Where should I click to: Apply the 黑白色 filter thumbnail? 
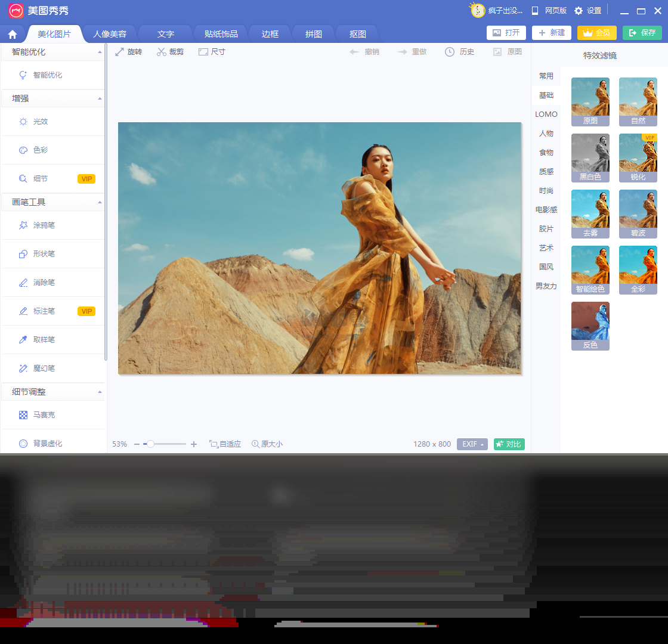coord(590,156)
